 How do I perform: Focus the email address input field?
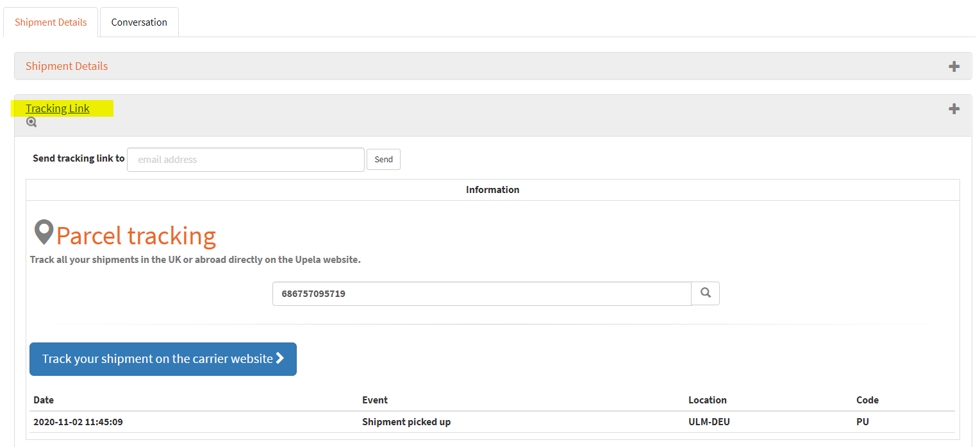[x=245, y=160]
